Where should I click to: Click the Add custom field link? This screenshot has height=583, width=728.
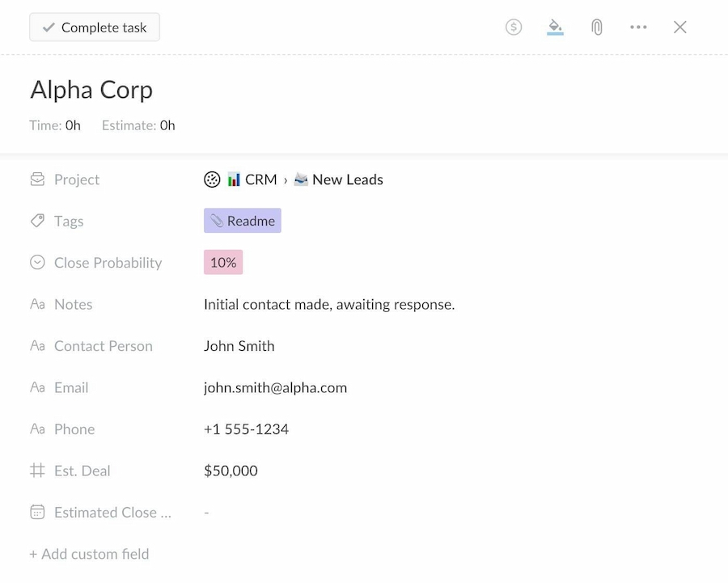pyautogui.click(x=89, y=554)
